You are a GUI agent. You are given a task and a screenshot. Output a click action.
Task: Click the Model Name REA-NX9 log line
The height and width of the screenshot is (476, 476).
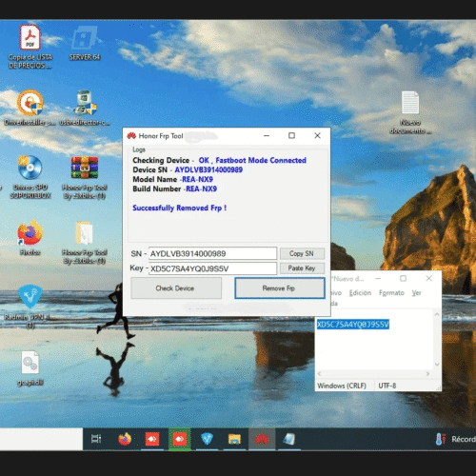(x=173, y=179)
